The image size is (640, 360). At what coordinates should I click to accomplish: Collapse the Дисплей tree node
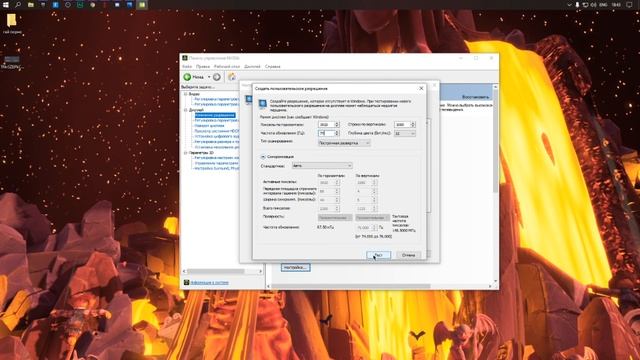pos(185,110)
